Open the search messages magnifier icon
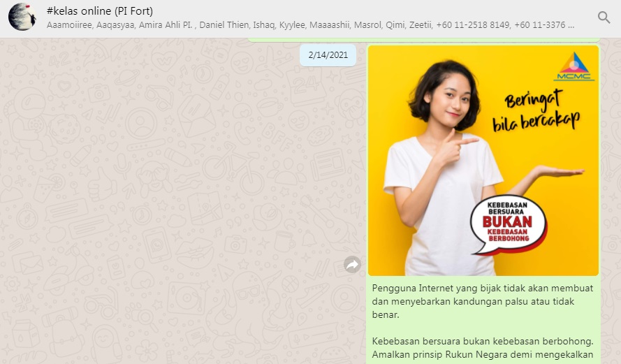Screen dimensions: 621x364 tap(604, 17)
